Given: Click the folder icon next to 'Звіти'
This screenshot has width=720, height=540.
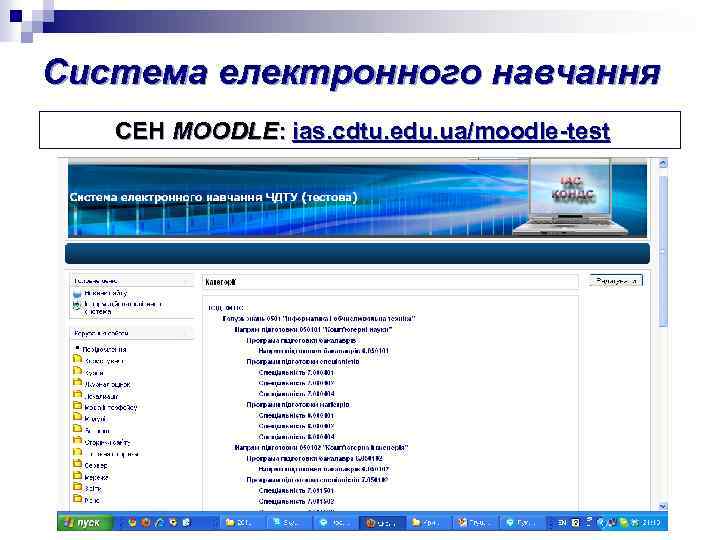Looking at the screenshot, I should click(78, 487).
